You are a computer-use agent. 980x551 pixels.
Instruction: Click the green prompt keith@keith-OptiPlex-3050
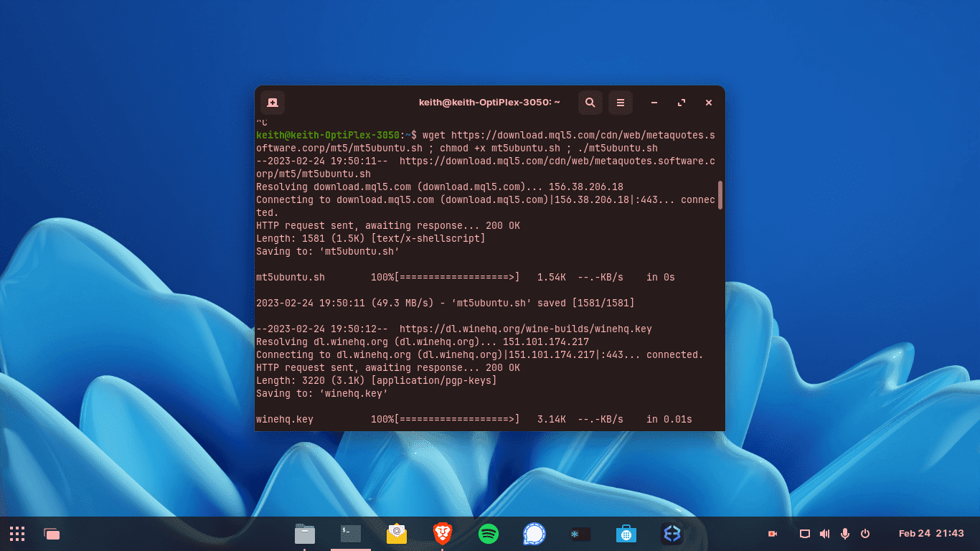coord(328,135)
